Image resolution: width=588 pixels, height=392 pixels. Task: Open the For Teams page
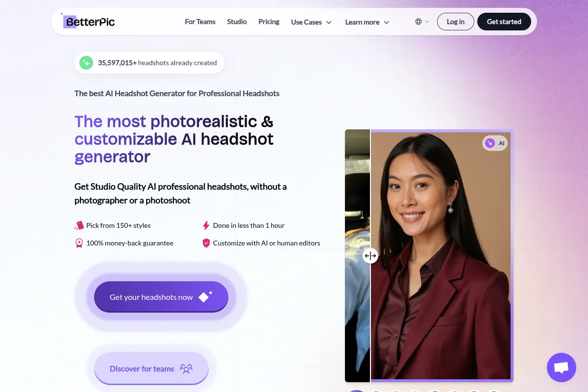(x=200, y=22)
